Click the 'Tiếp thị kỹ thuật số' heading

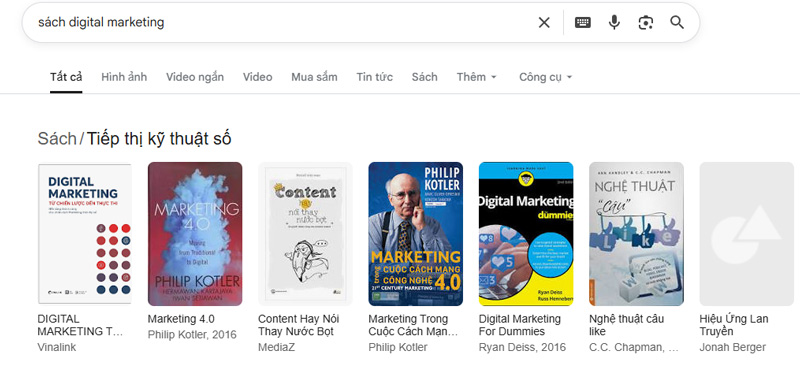tap(159, 138)
